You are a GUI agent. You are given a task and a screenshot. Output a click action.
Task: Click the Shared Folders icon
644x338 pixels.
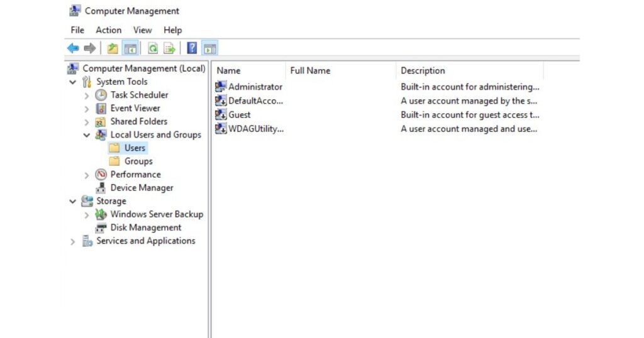click(101, 122)
